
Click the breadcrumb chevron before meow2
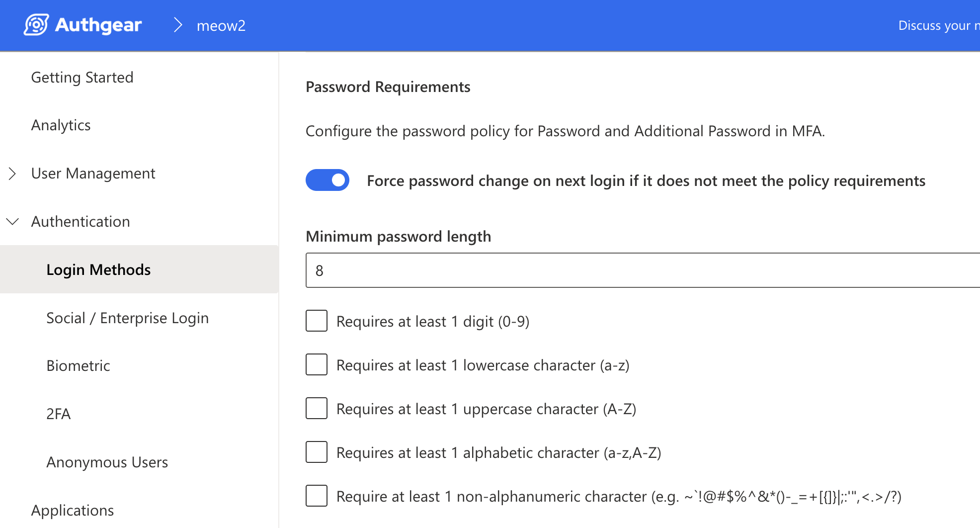click(178, 25)
